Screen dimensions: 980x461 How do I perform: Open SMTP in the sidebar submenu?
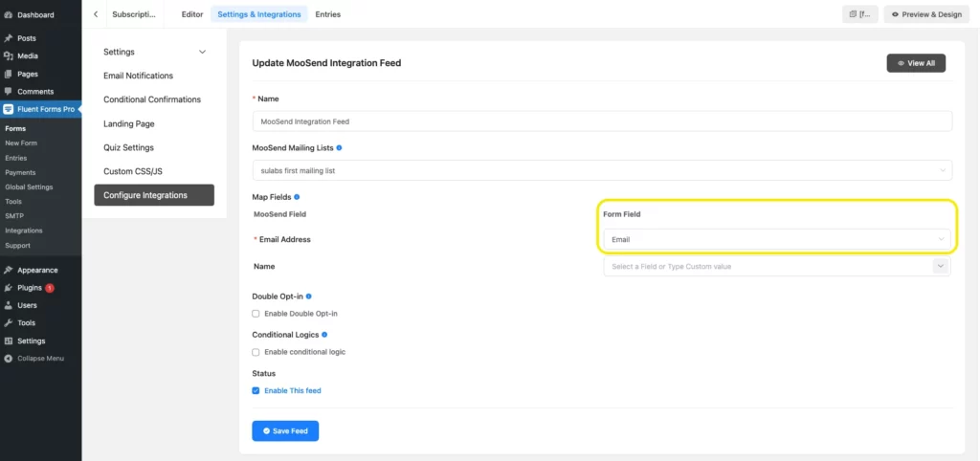pyautogui.click(x=14, y=216)
